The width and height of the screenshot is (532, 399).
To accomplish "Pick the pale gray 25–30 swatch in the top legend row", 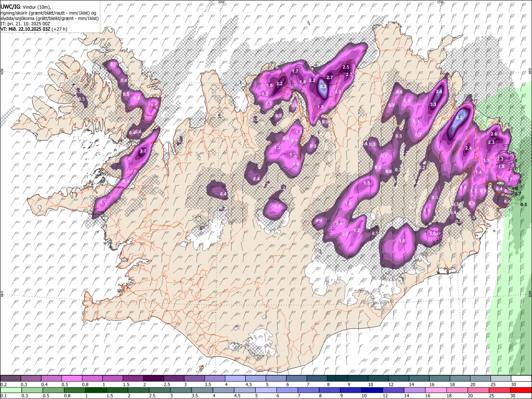I will click(500, 378).
